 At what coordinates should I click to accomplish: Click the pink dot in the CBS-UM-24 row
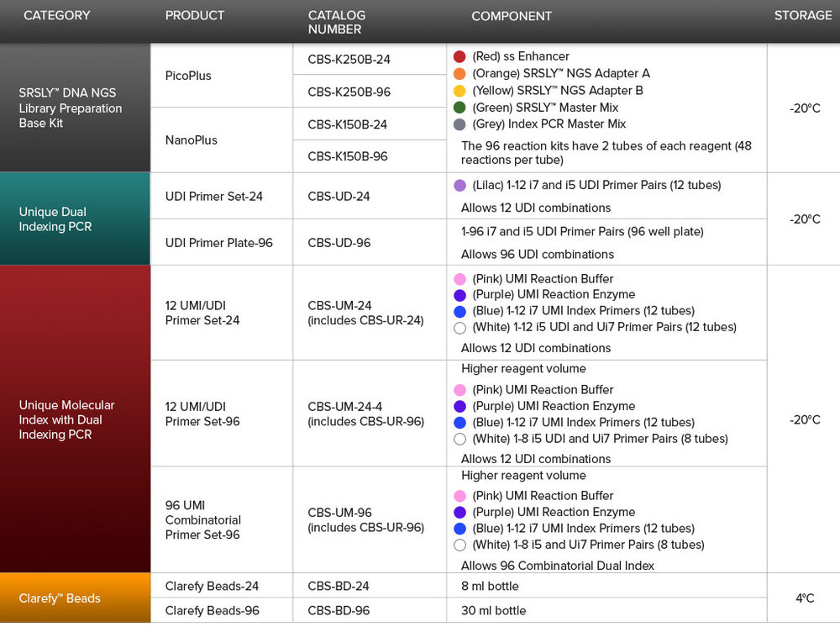[x=459, y=279]
